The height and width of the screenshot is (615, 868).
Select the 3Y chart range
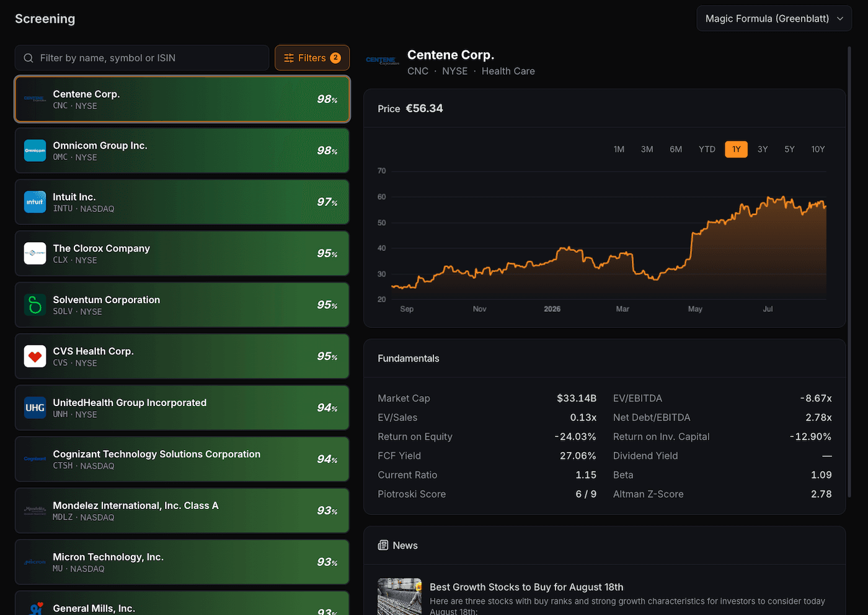pyautogui.click(x=763, y=149)
